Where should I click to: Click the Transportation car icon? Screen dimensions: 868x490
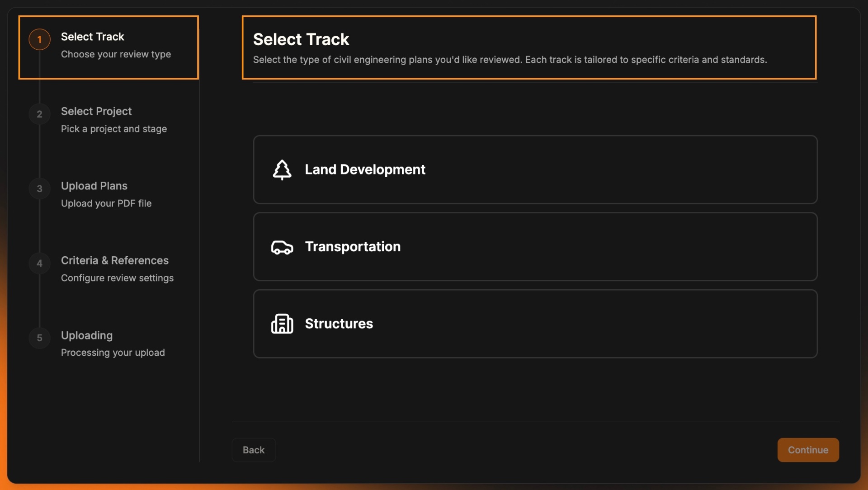click(282, 247)
